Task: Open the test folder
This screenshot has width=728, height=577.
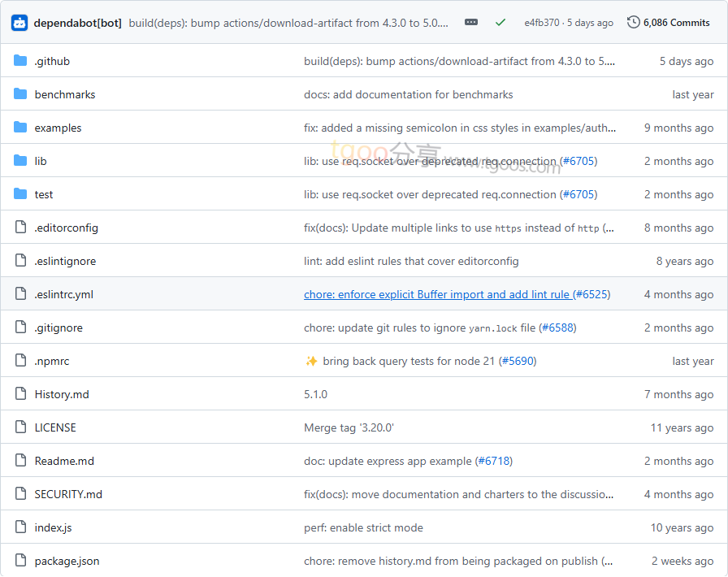Action: (x=44, y=194)
